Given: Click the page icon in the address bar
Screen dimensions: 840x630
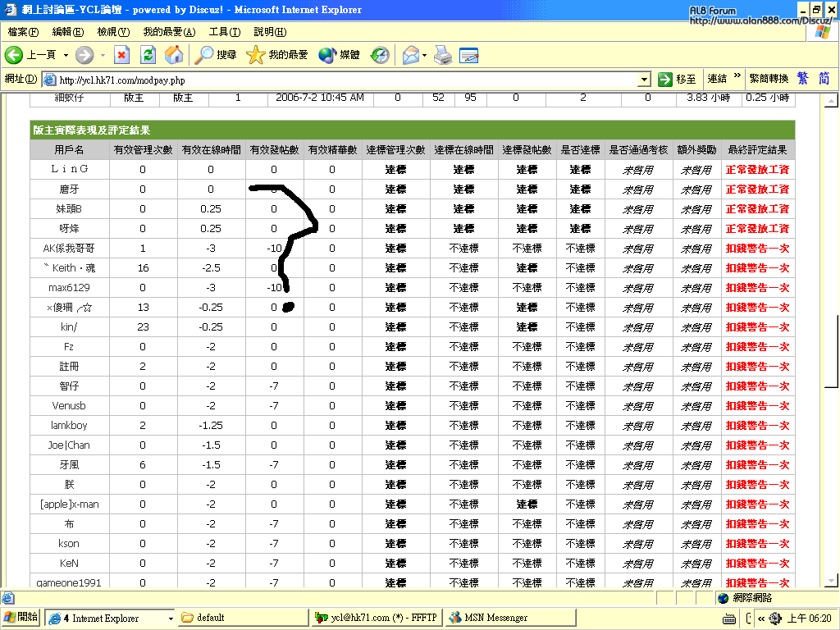Looking at the screenshot, I should coord(49,80).
